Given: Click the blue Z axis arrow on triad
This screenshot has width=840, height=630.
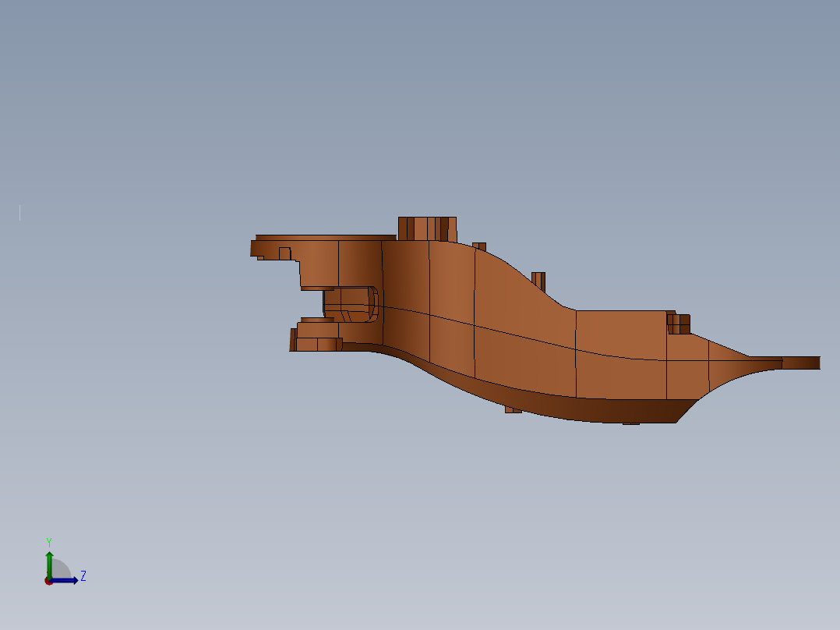Looking at the screenshot, I should [64, 581].
